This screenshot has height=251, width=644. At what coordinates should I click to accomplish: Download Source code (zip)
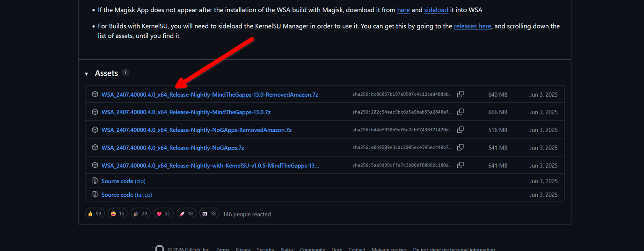click(x=124, y=181)
